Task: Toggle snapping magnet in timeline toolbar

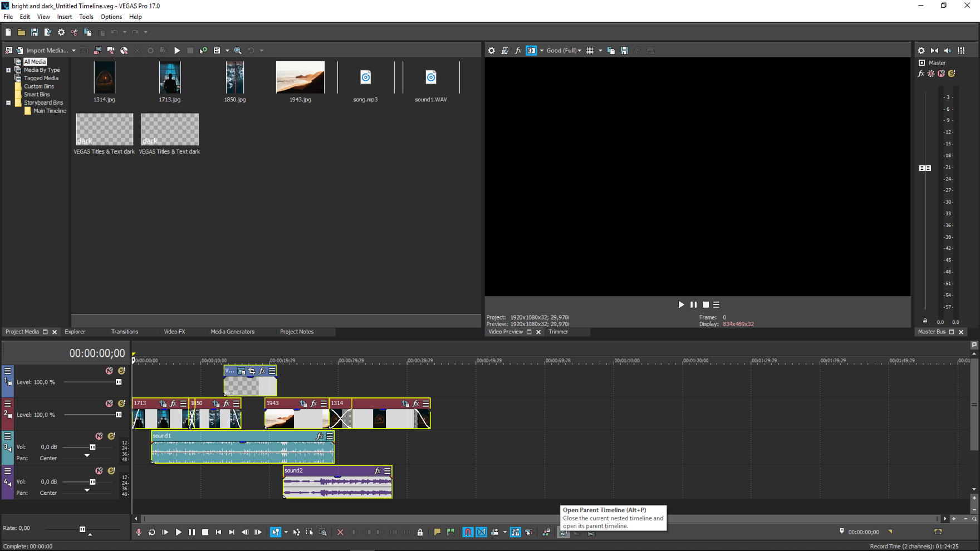Action: pos(468,533)
